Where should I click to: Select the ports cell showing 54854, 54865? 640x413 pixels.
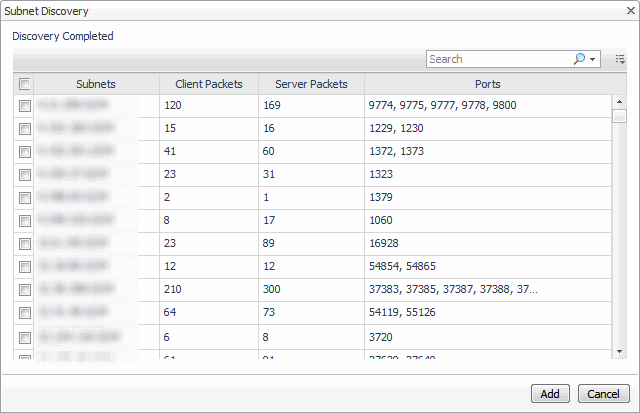(x=488, y=266)
